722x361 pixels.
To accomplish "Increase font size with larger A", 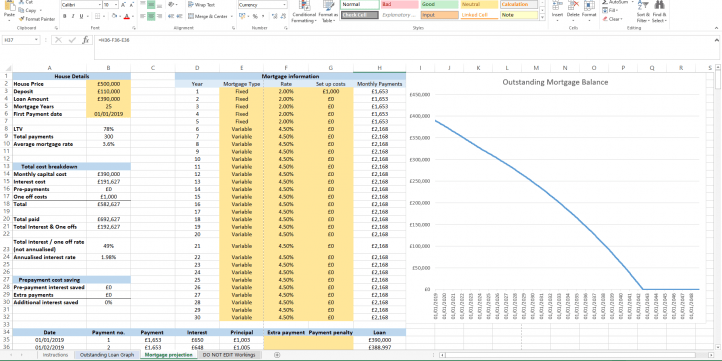I will pyautogui.click(x=122, y=5).
